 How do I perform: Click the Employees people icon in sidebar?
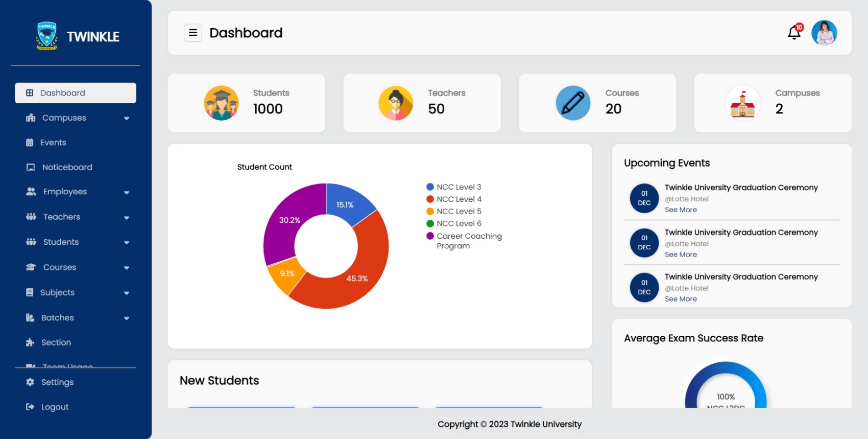(31, 192)
